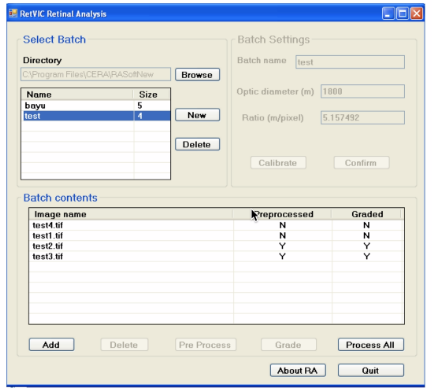This screenshot has height=390, width=432.
Task: Click Graded value Y for test2.tif
Action: [366, 246]
